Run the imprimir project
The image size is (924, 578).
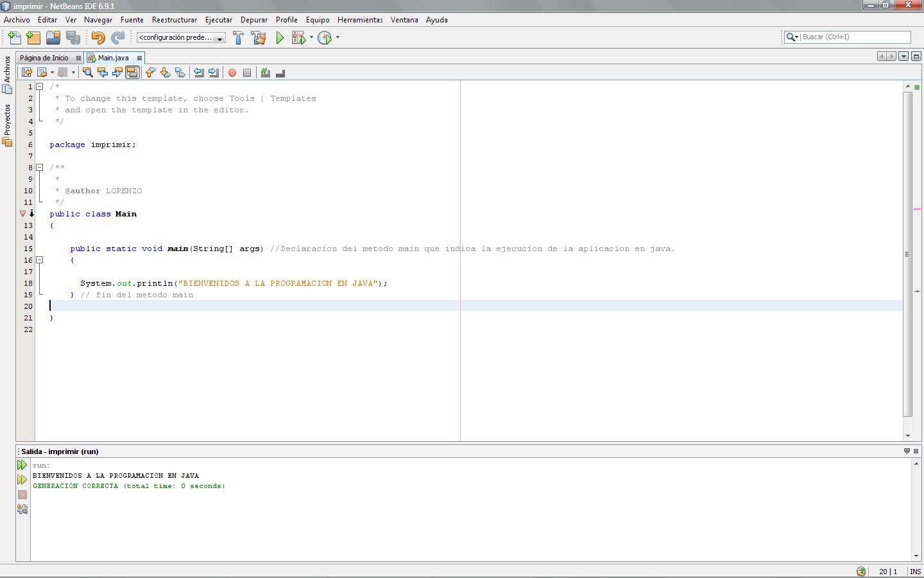[279, 37]
